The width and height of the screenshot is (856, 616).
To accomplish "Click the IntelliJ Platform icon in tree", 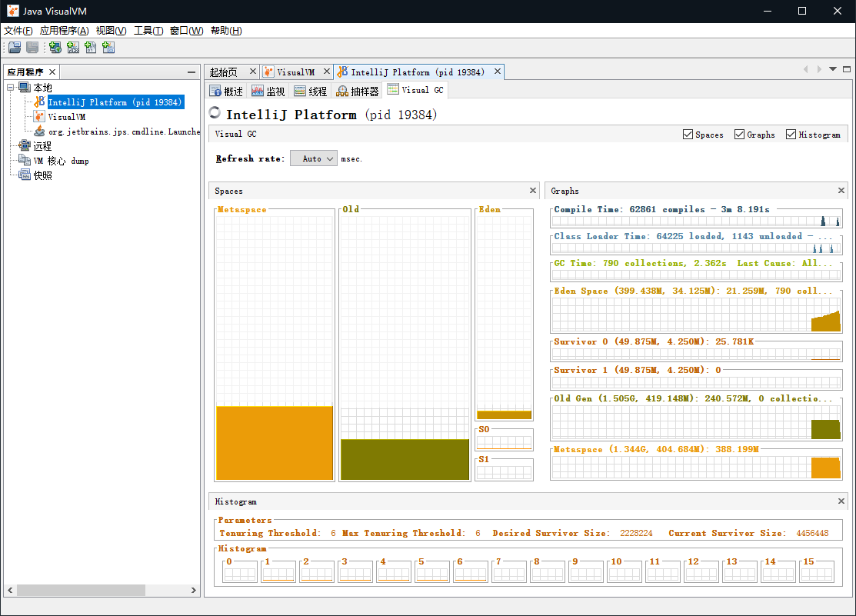I will (x=39, y=102).
